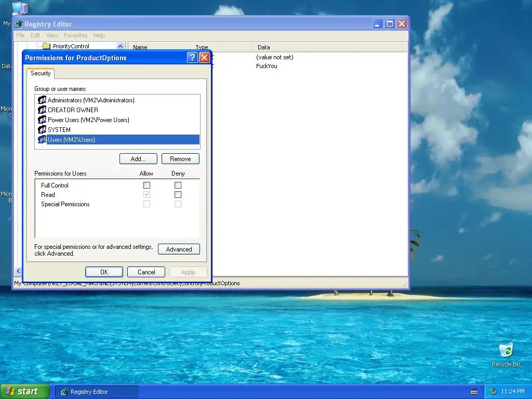Toggle Allow for Special Permissions
This screenshot has height=399, width=532.
pos(147,204)
